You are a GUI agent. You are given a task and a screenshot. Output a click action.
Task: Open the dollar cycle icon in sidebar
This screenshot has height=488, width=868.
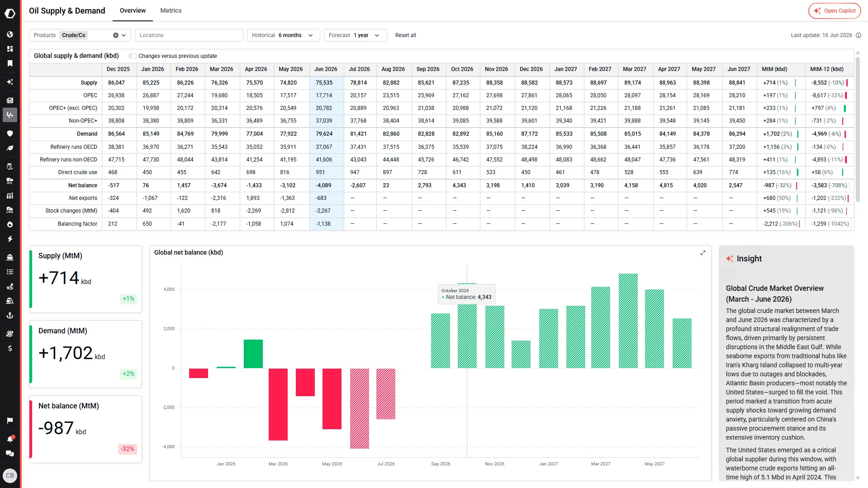[x=10, y=334]
